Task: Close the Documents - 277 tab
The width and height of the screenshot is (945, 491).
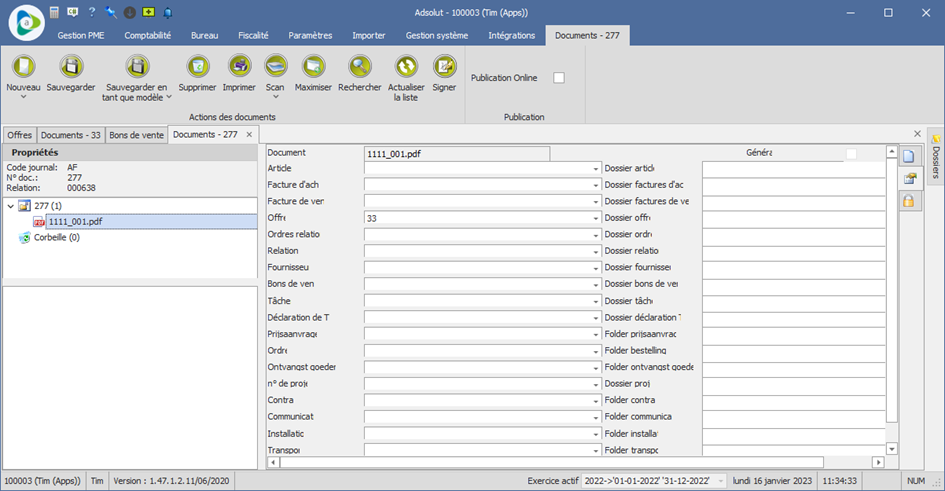Action: 249,134
